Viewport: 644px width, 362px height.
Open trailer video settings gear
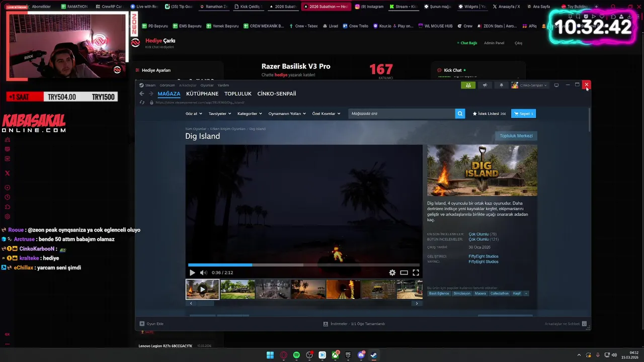coord(392,273)
